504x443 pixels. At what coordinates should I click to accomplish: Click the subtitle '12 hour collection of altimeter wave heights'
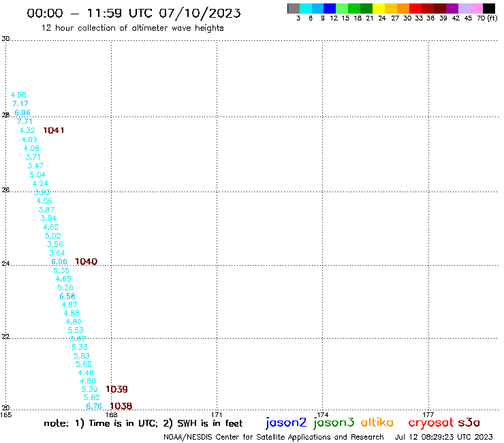[x=132, y=28]
